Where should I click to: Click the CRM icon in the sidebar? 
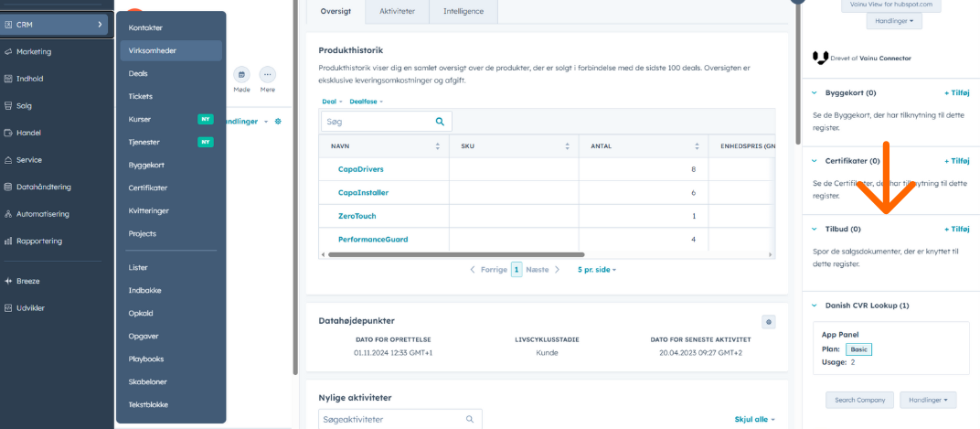coord(8,25)
